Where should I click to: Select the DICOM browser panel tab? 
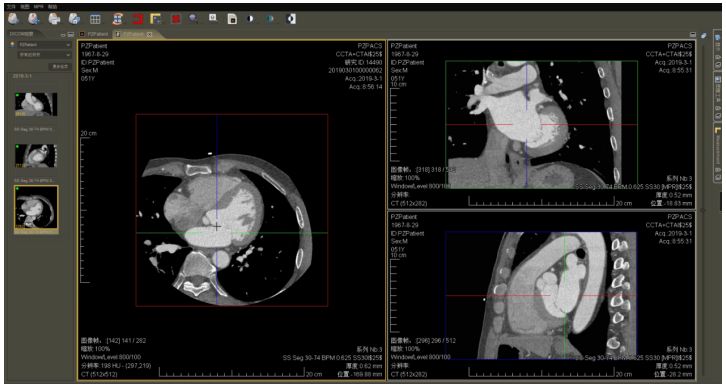coord(23,34)
